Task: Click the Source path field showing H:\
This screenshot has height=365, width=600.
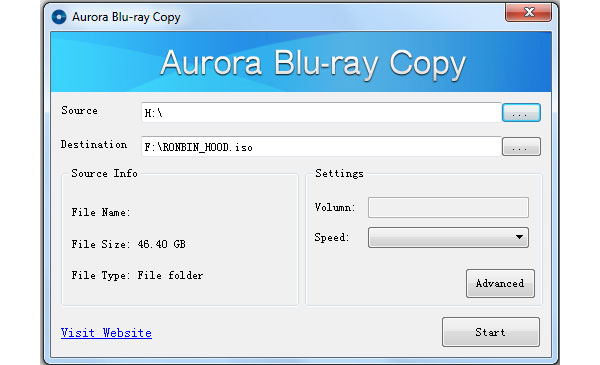Action: click(x=321, y=112)
